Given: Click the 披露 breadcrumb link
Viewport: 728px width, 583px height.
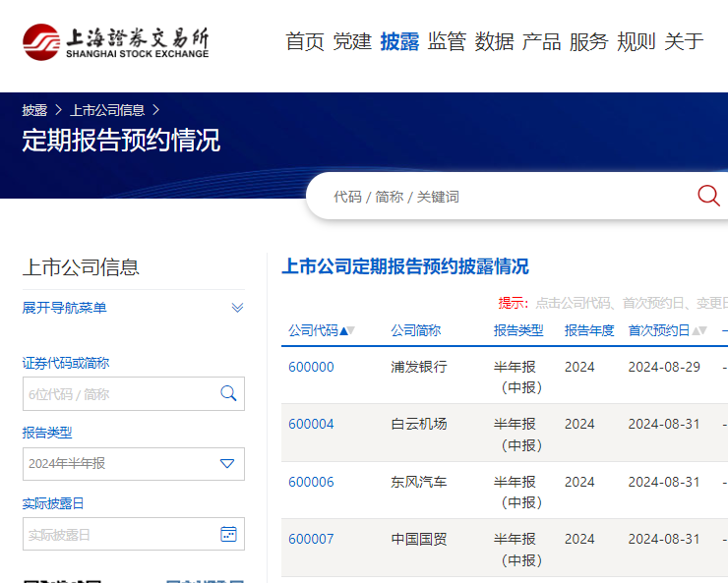Looking at the screenshot, I should 34,110.
